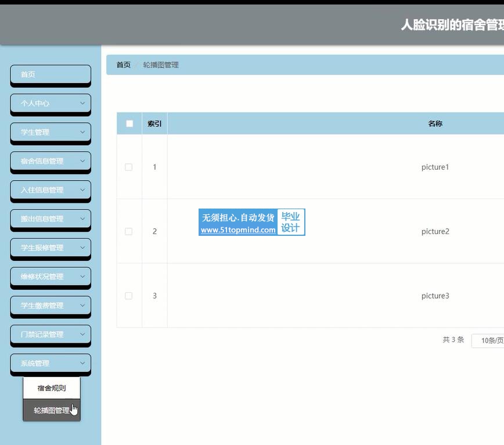Expand the 个人中心 menu chevron
Viewport: 504px width, 445px height.
82,103
